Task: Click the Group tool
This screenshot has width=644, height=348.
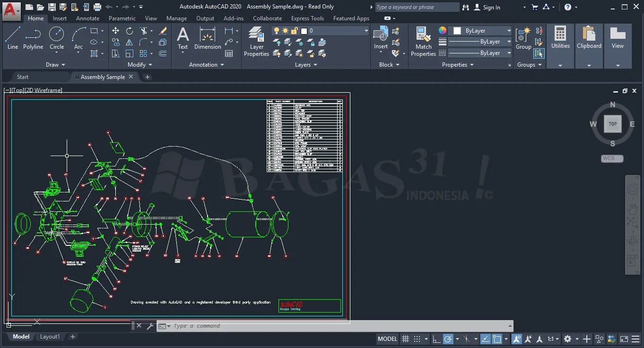Action: pos(523,38)
